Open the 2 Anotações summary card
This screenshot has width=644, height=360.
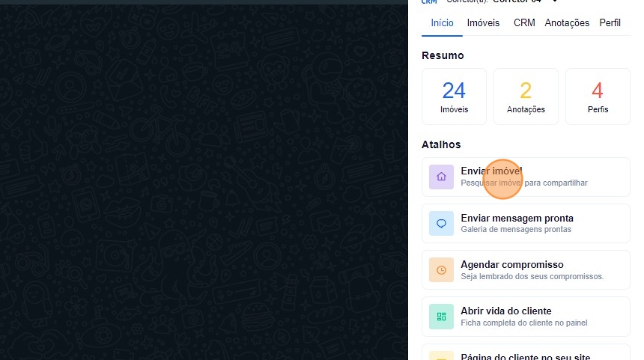[526, 97]
